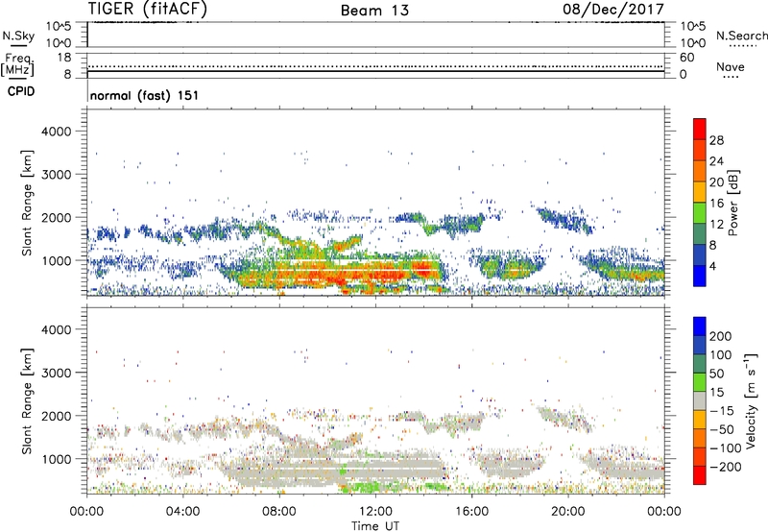This screenshot has width=768, height=532.
Task: Click the Time UT axis title
Action: pyautogui.click(x=375, y=526)
